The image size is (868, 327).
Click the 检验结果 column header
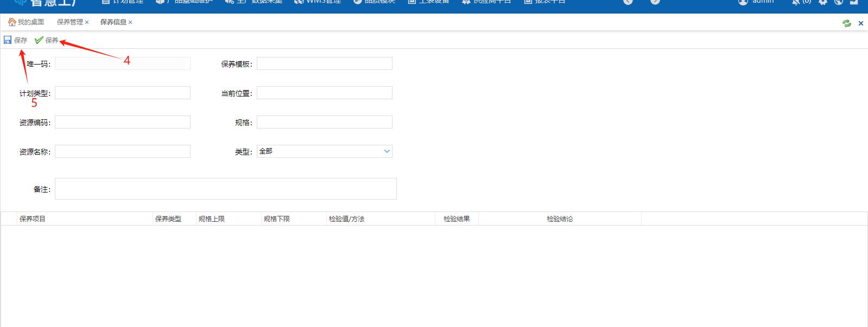(457, 219)
